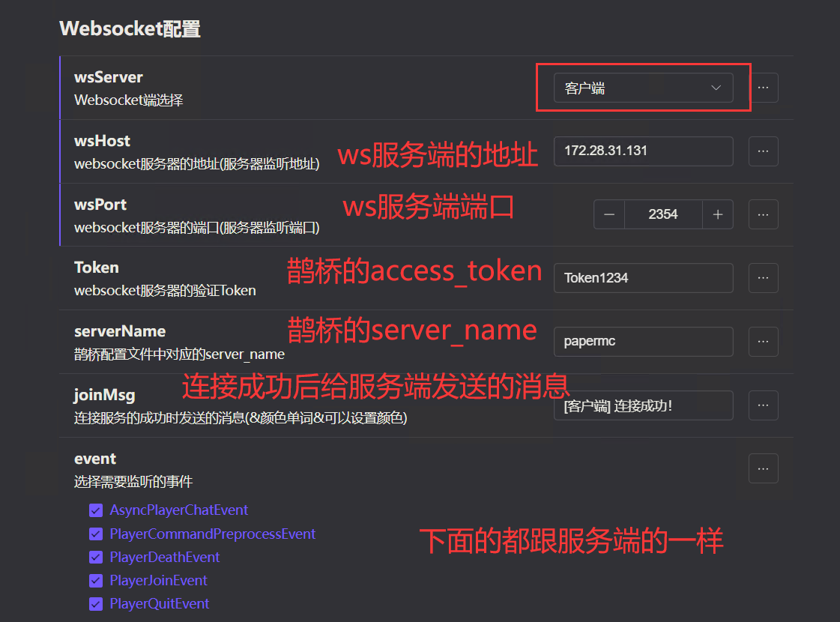Click the Token row ellipsis button
Screen dimensions: 840x622
pyautogui.click(x=763, y=278)
